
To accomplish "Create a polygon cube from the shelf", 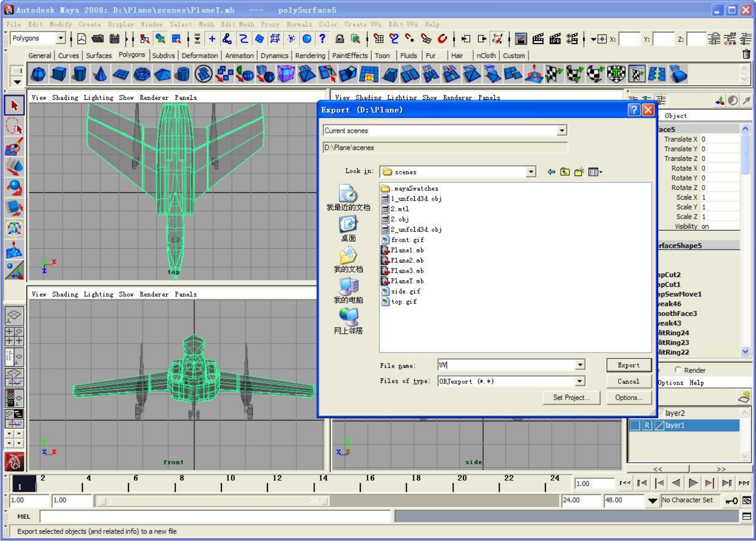I will point(59,74).
